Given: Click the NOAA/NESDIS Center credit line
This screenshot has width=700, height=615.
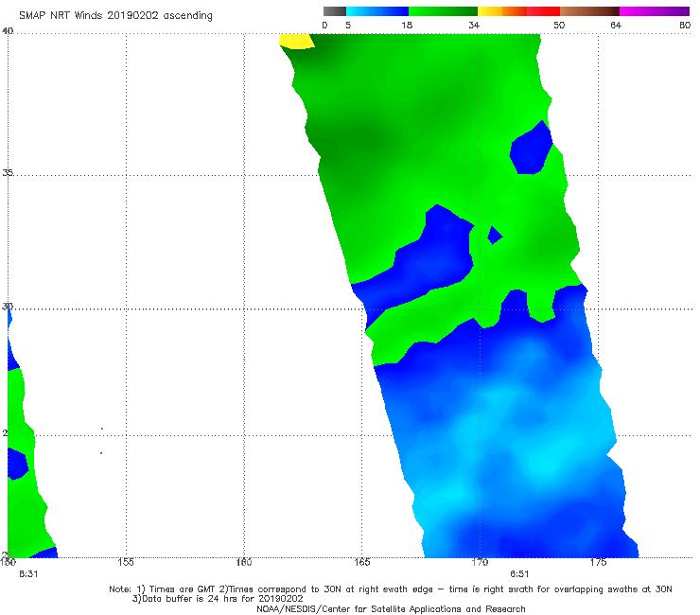Looking at the screenshot, I should tap(391, 609).
